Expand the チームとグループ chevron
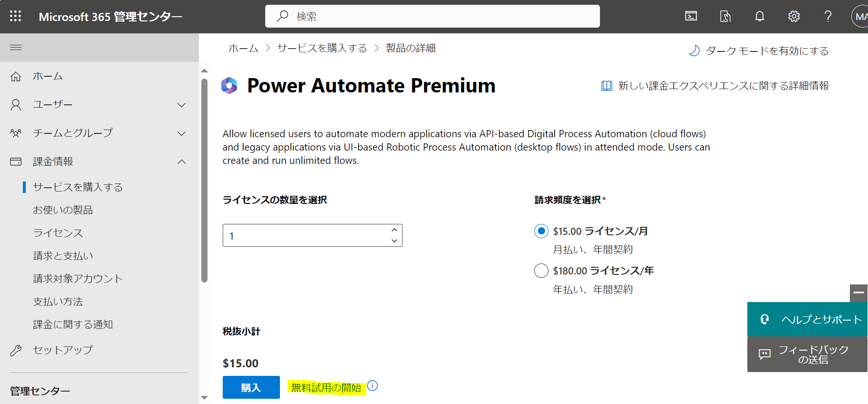The width and height of the screenshot is (868, 404). (x=181, y=133)
